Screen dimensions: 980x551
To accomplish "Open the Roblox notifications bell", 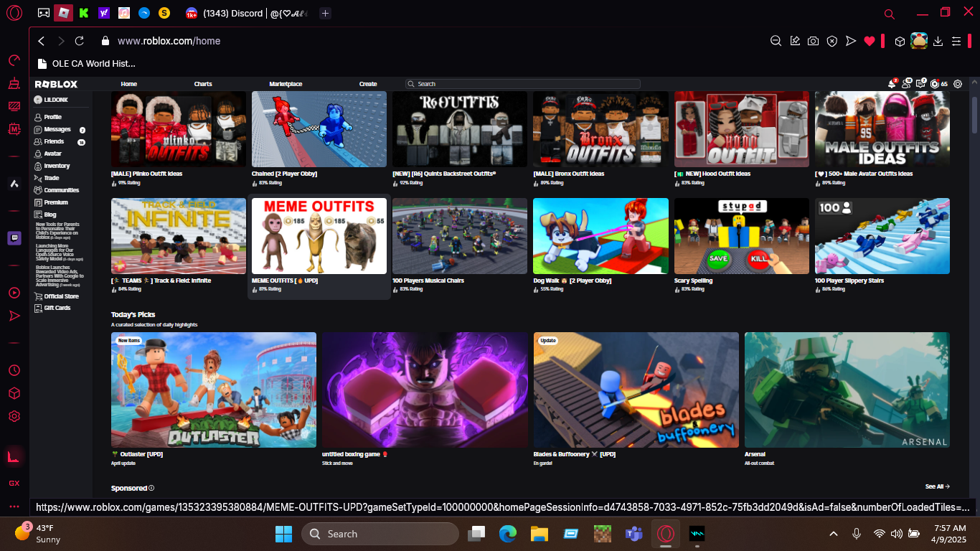I will pos(893,84).
